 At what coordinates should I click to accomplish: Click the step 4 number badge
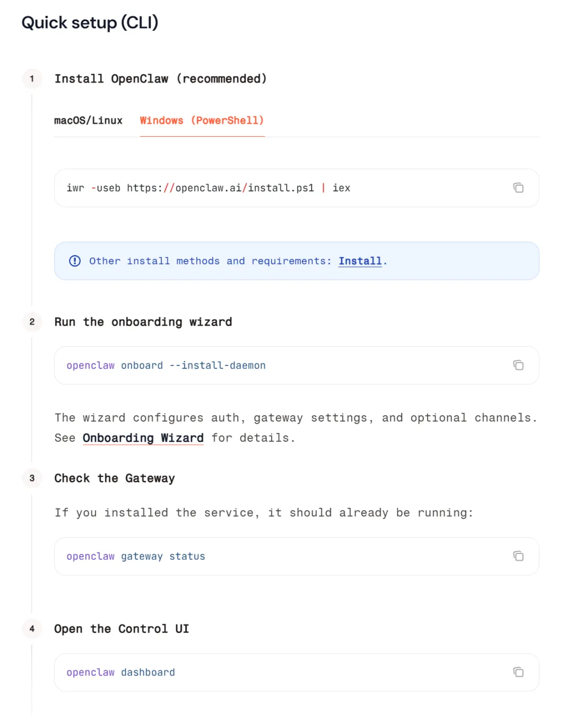click(32, 629)
